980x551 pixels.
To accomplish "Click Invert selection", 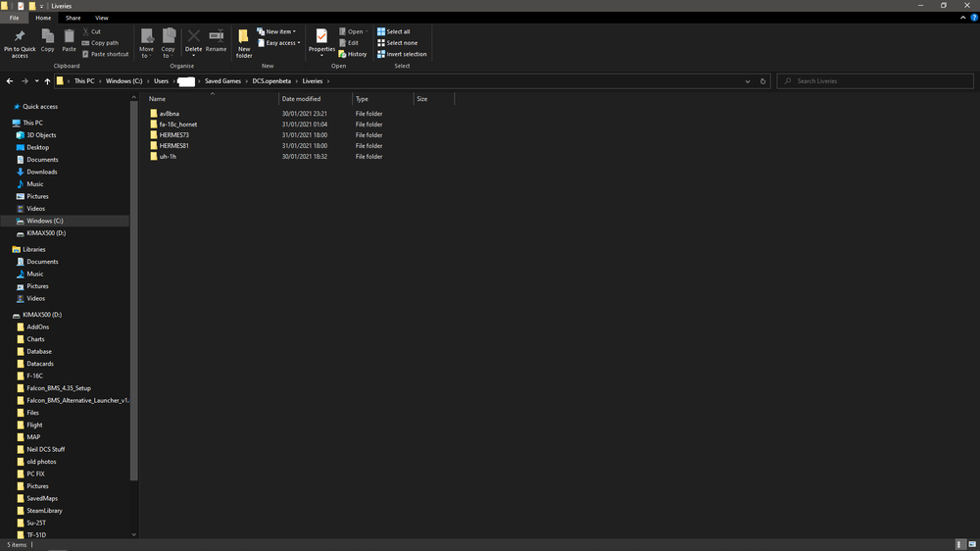I will point(402,54).
